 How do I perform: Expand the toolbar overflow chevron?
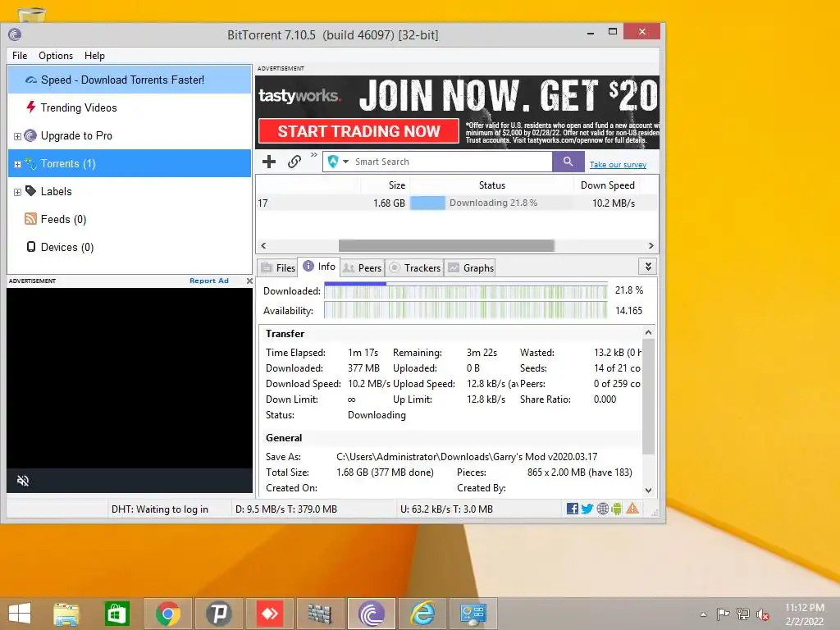click(314, 155)
